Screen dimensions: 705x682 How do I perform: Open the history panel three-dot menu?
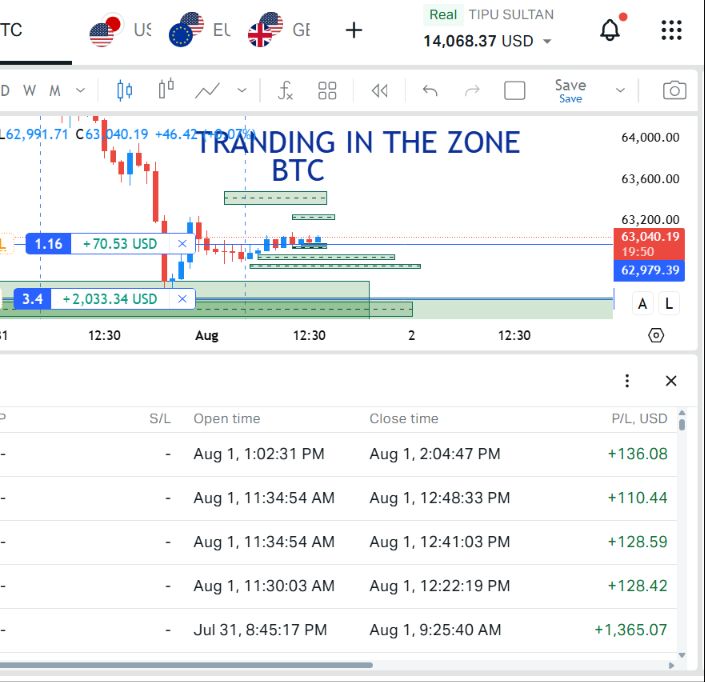pos(627,381)
